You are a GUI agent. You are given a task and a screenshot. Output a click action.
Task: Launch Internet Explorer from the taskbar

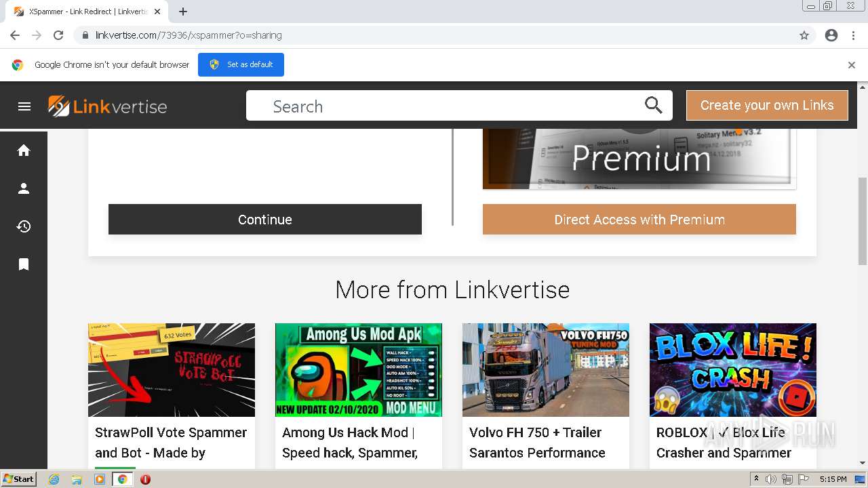54,479
